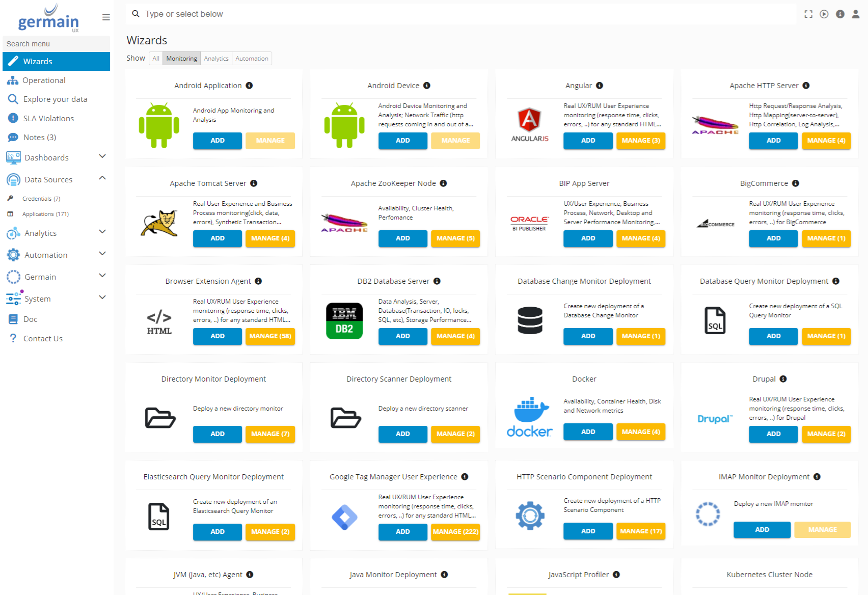Open the user profile icon

(x=856, y=14)
